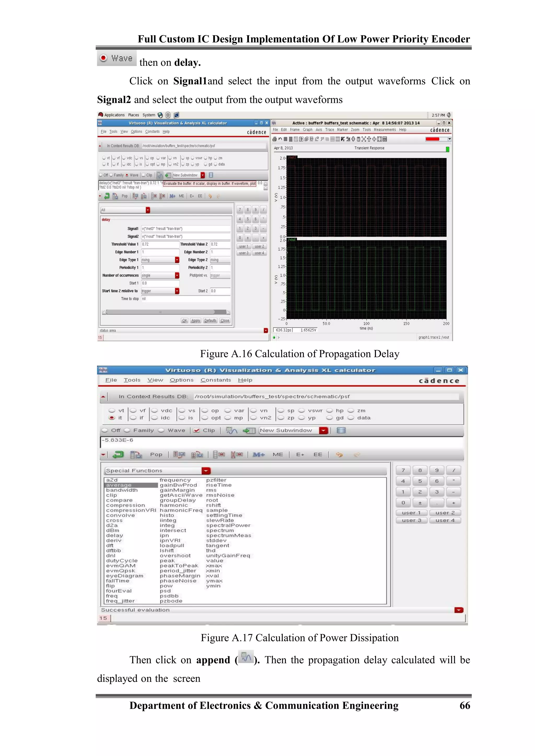
Task: Open web browser globe icon in GNOME panel
Action: pos(160,115)
